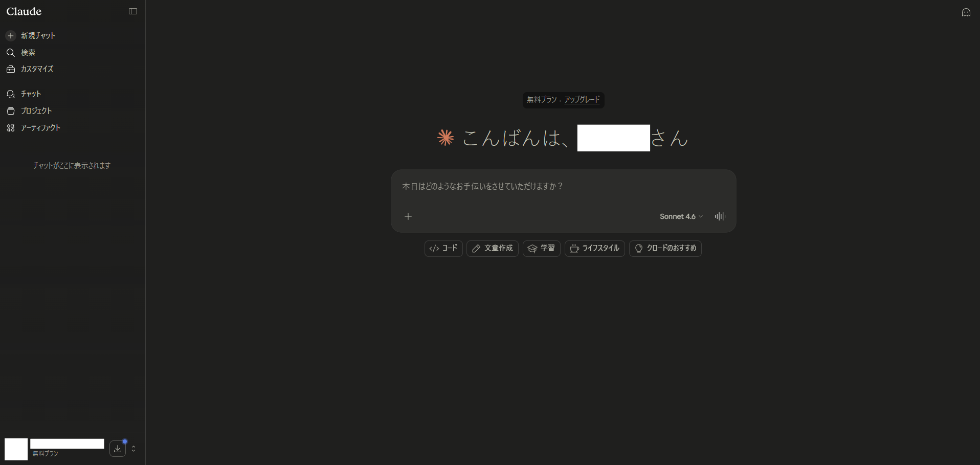980x465 pixels.
Task: Focus the chat message input field
Action: tap(563, 187)
